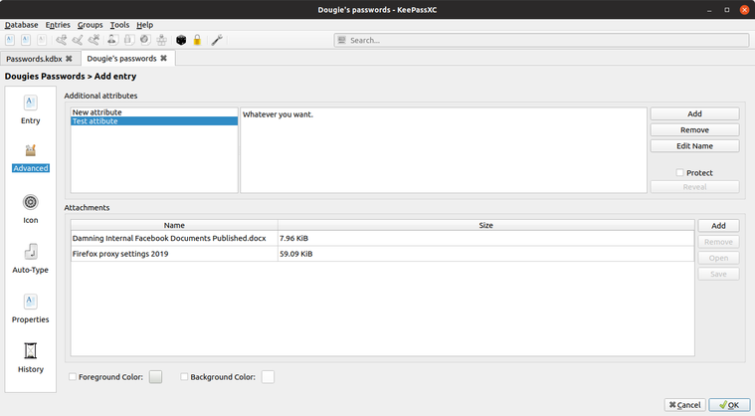Click the Save database toolbar icon
Image resolution: width=755 pixels, height=416 pixels.
[42, 40]
